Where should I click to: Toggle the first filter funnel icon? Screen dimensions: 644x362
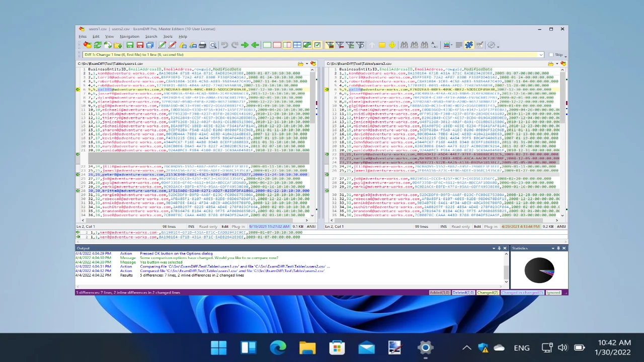click(x=330, y=45)
